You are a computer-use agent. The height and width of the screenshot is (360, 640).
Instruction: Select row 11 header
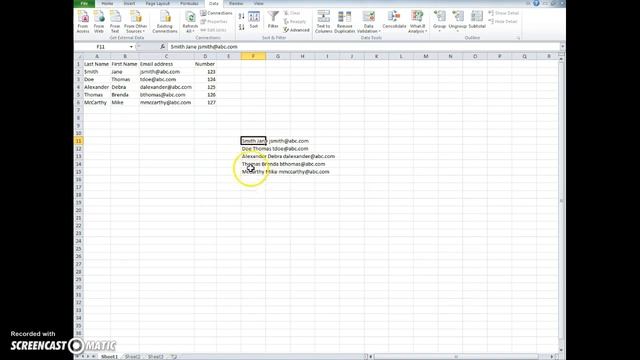[x=78, y=141]
